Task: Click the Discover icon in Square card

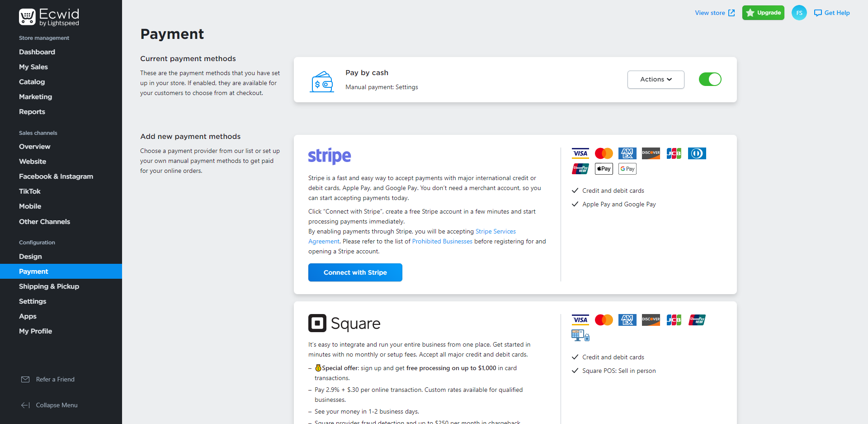Action: click(651, 320)
